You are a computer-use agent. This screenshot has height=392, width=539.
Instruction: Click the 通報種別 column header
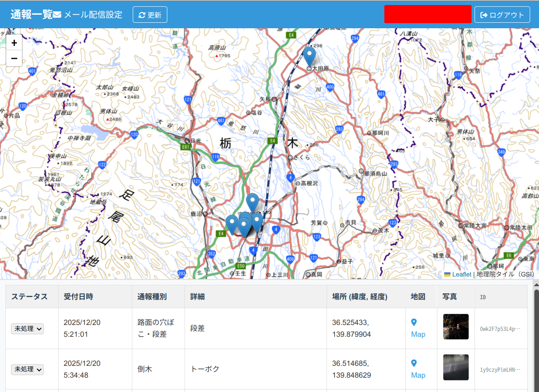click(158, 297)
